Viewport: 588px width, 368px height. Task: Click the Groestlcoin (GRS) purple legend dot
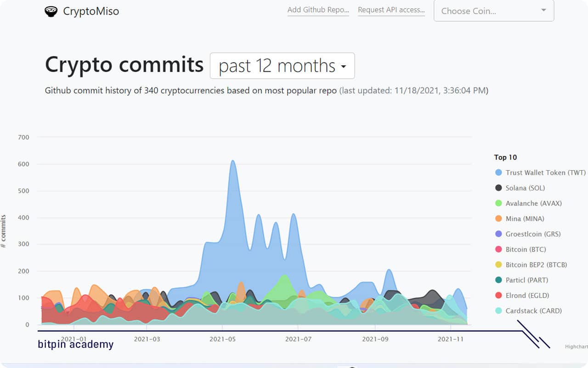498,234
